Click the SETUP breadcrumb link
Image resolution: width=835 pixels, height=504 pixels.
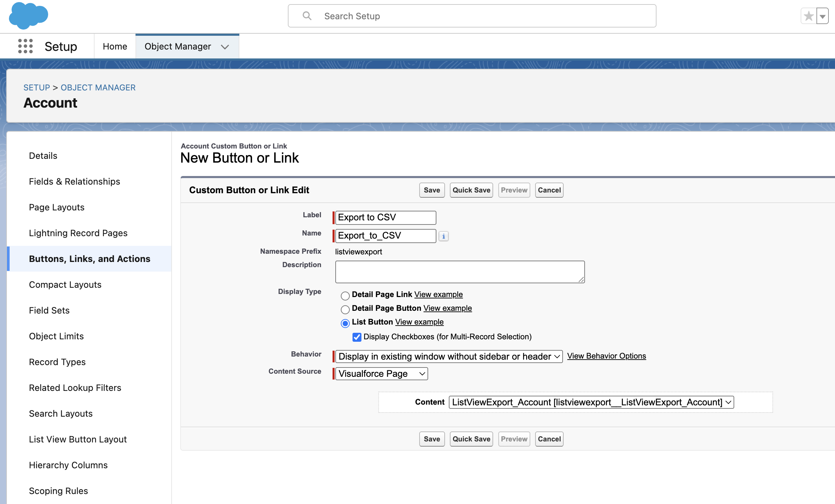tap(37, 88)
